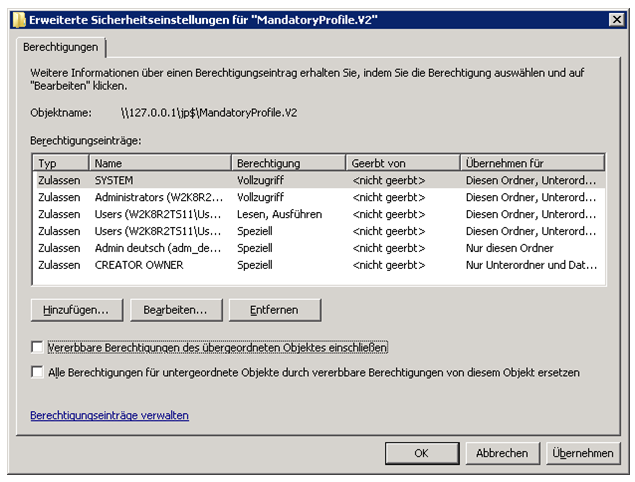Cancel with the Abbrechen button

(502, 453)
